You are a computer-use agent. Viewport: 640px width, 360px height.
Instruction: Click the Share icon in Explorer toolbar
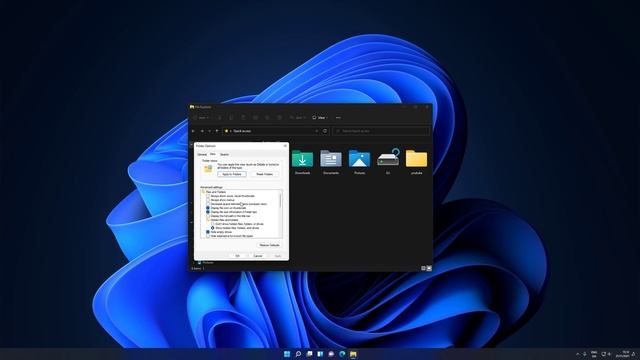pos(267,118)
